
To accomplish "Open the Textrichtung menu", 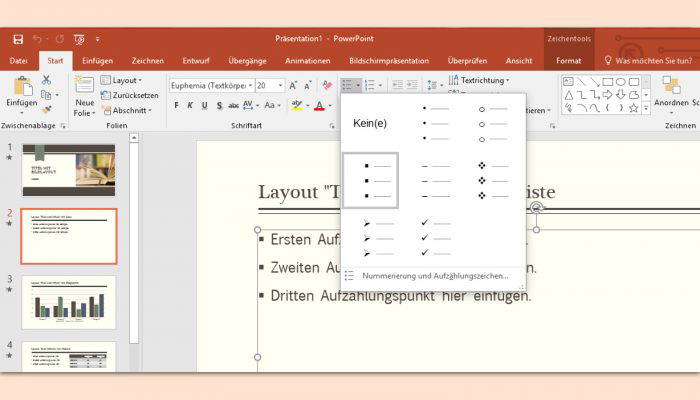I will (479, 80).
